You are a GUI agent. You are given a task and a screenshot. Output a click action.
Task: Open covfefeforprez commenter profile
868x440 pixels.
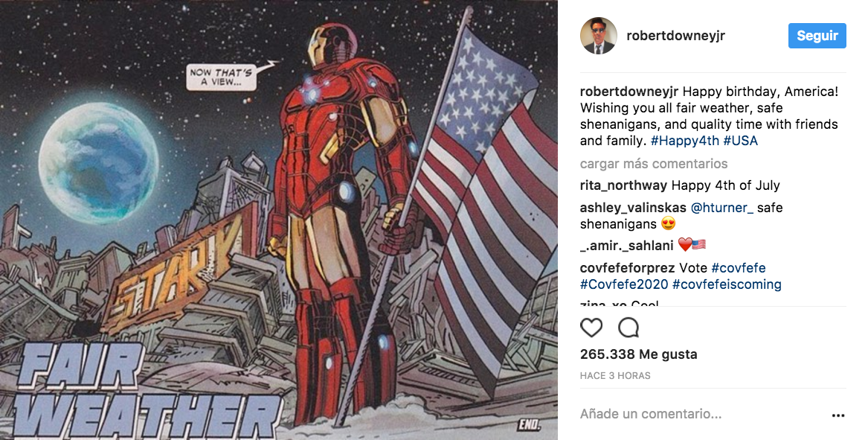click(x=627, y=268)
